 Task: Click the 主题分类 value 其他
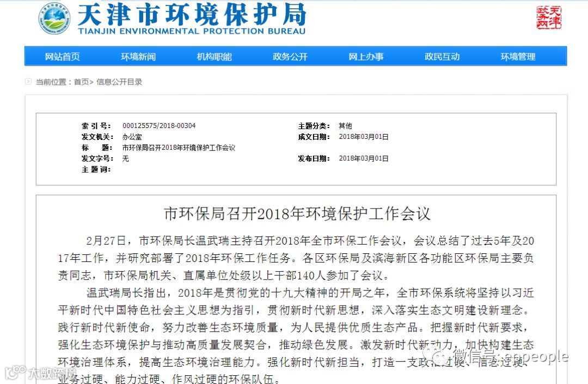345,126
